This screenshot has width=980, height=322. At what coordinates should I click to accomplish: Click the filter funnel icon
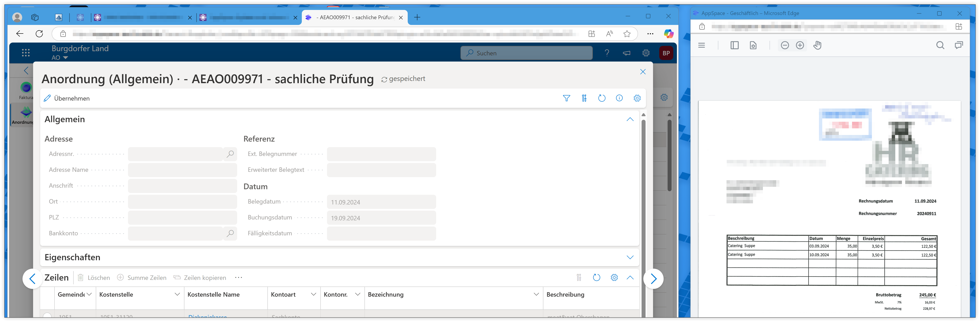(566, 98)
